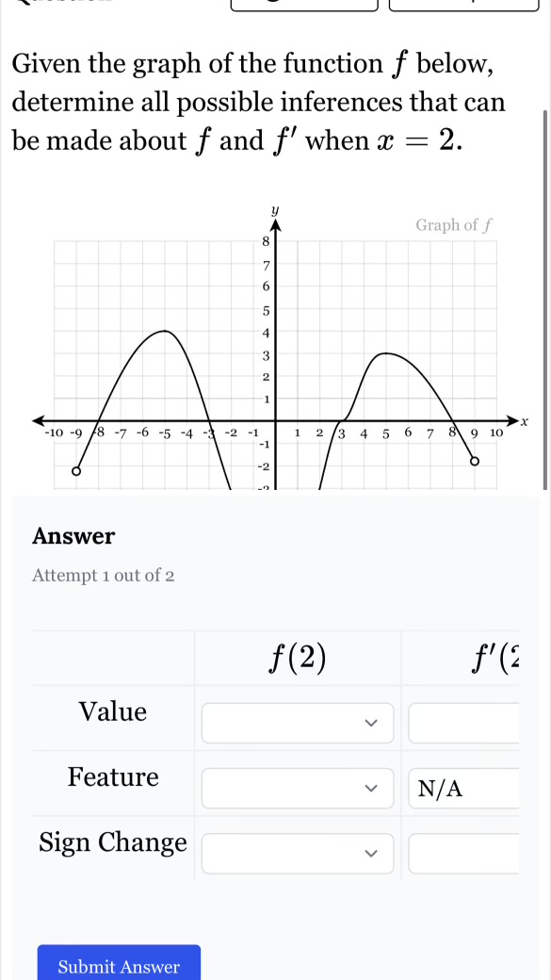Open the Feature dropdown under f(2)
This screenshot has width=551, height=980.
pyautogui.click(x=297, y=788)
